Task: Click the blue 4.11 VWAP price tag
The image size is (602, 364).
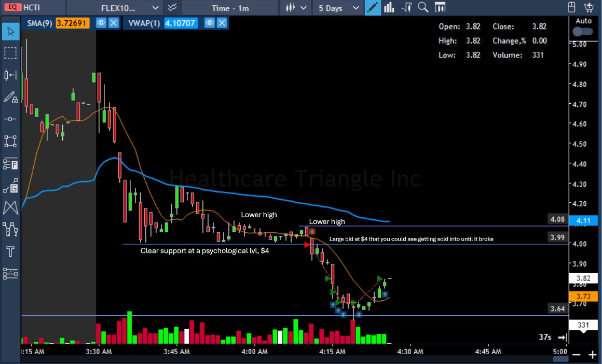Action: 583,220
